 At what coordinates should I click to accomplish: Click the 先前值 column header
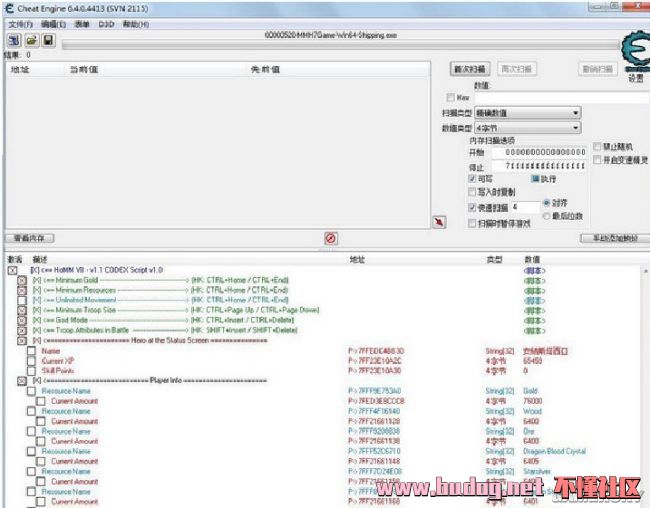click(265, 69)
